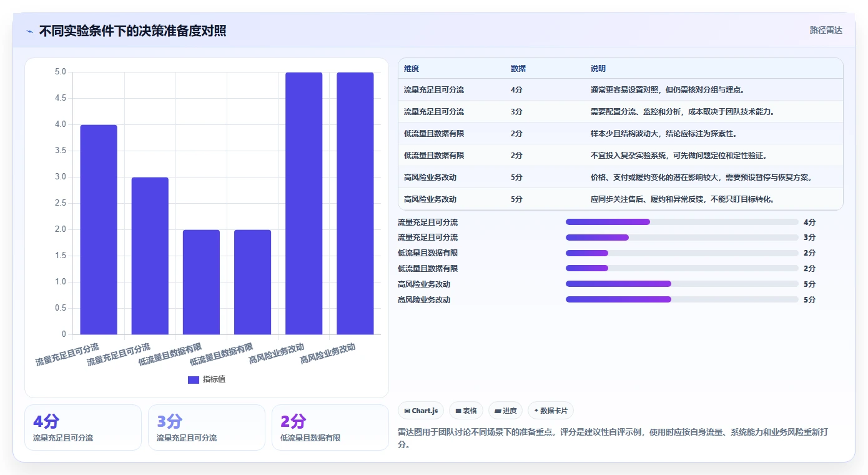The height and width of the screenshot is (475, 868).
Task: Click the 2.5 y-axis label
Action: (x=61, y=203)
